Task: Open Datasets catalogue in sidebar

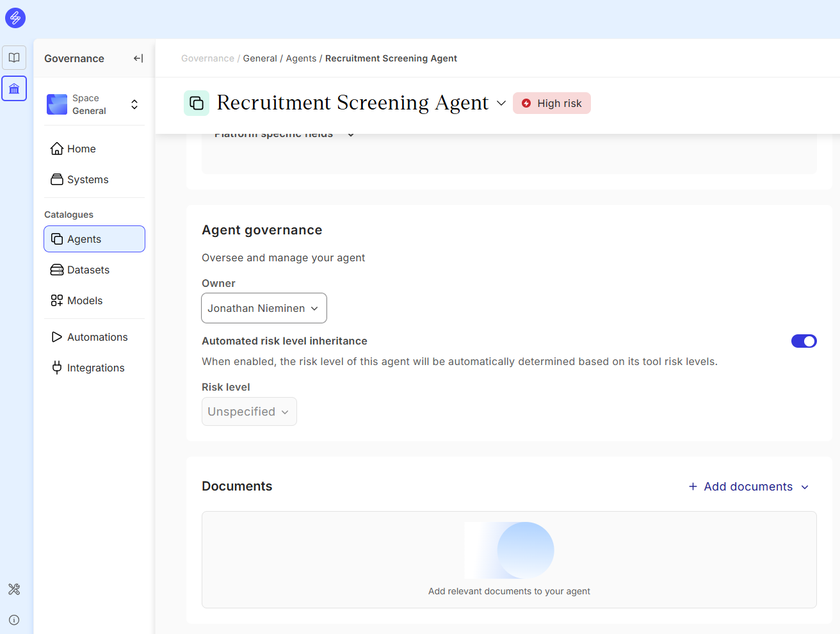Action: (x=88, y=270)
